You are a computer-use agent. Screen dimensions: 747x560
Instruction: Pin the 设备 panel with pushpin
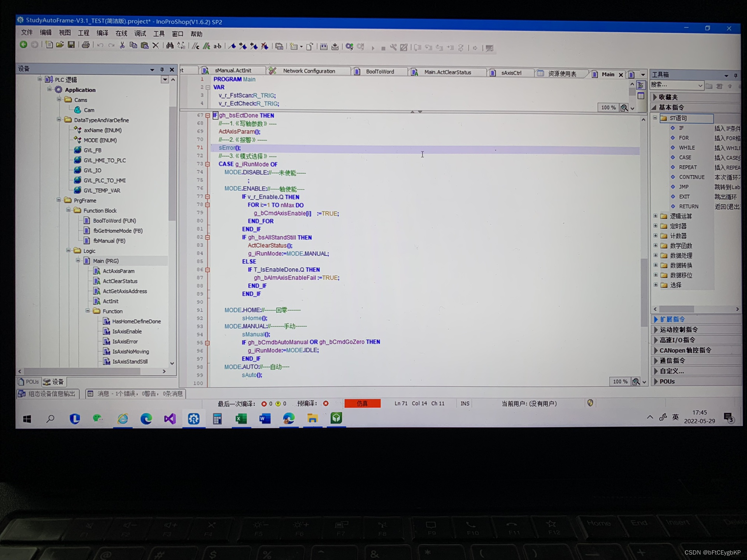162,70
